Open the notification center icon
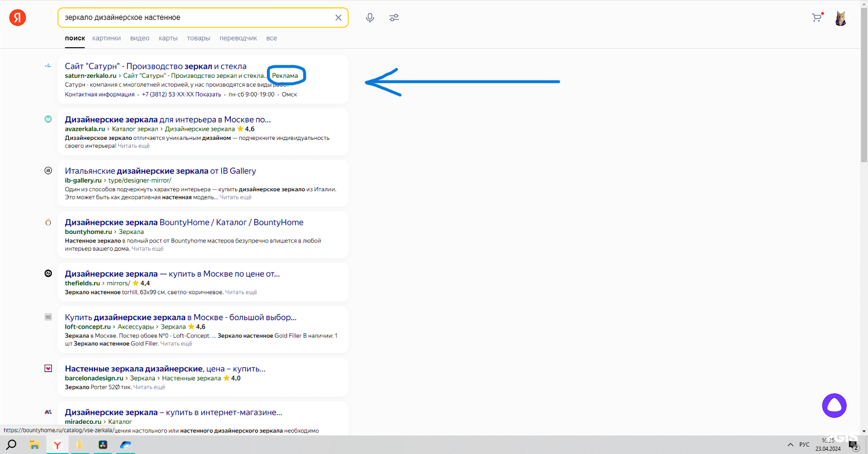The width and height of the screenshot is (868, 454). [x=854, y=445]
